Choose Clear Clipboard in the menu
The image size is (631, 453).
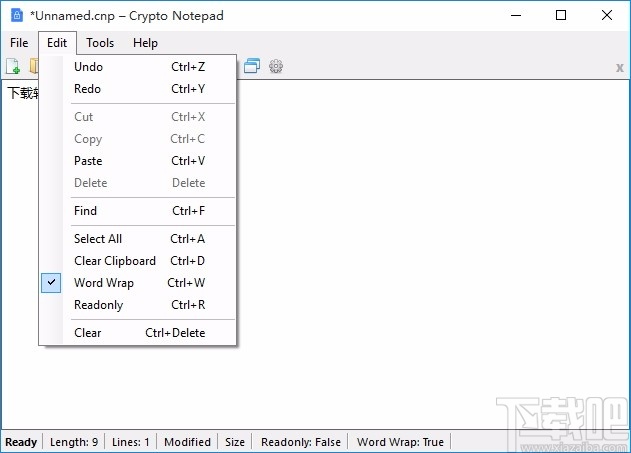click(139, 261)
